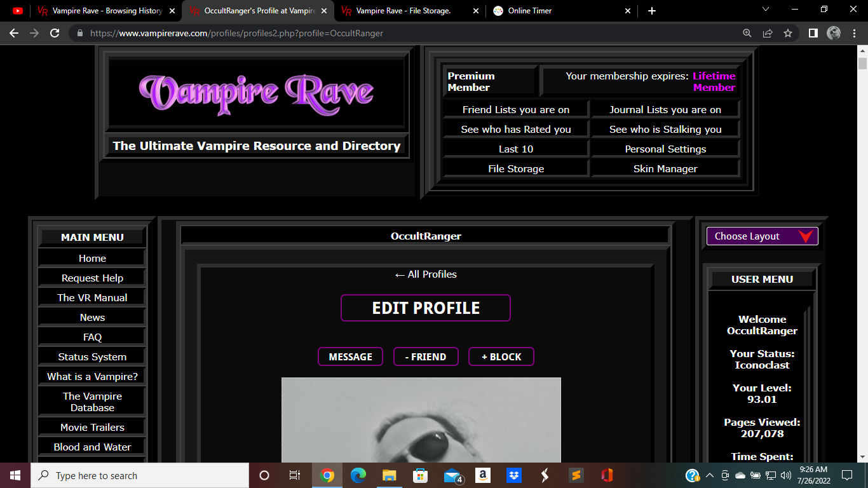Open Movie Trailers menu item

(92, 427)
